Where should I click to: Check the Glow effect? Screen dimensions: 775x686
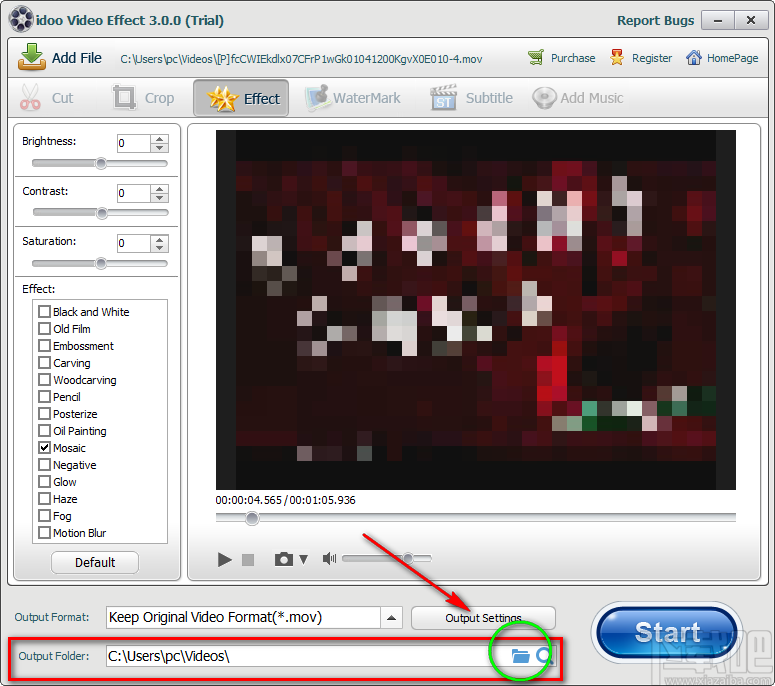(x=44, y=481)
